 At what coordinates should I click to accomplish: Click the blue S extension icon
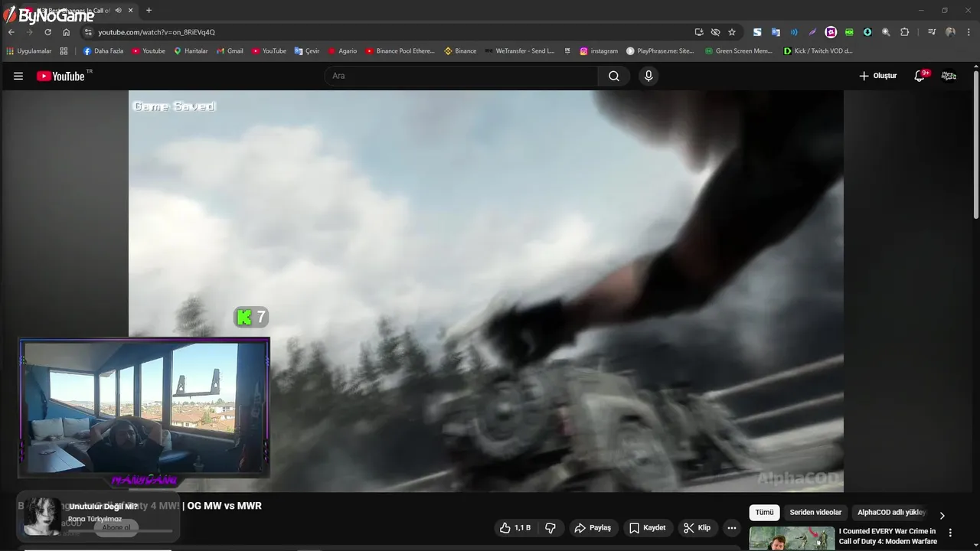[x=757, y=32]
